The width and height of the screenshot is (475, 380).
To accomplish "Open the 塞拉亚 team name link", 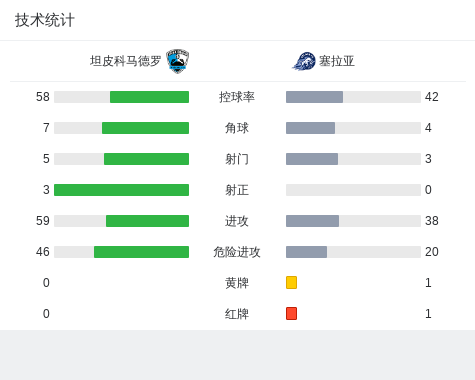I will [337, 61].
